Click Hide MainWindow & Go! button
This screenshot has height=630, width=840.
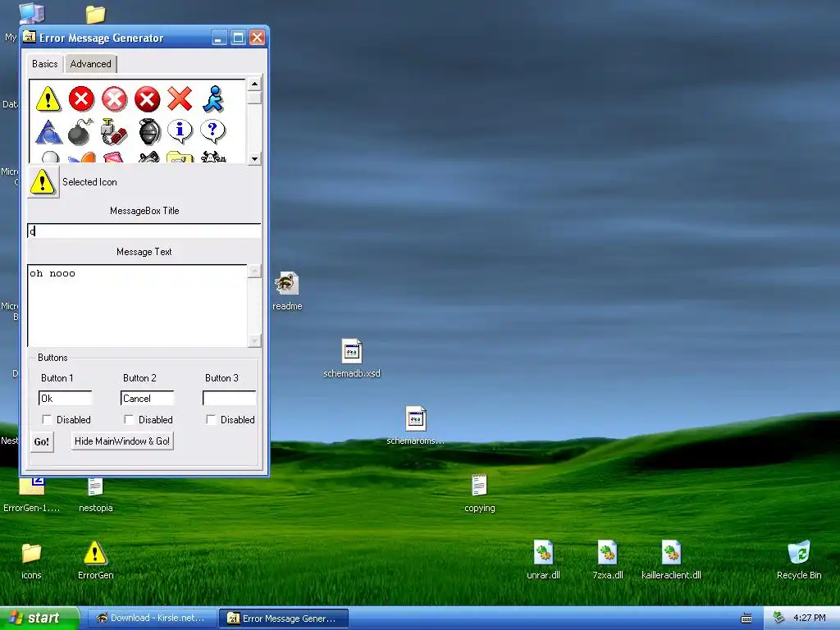pyautogui.click(x=122, y=441)
